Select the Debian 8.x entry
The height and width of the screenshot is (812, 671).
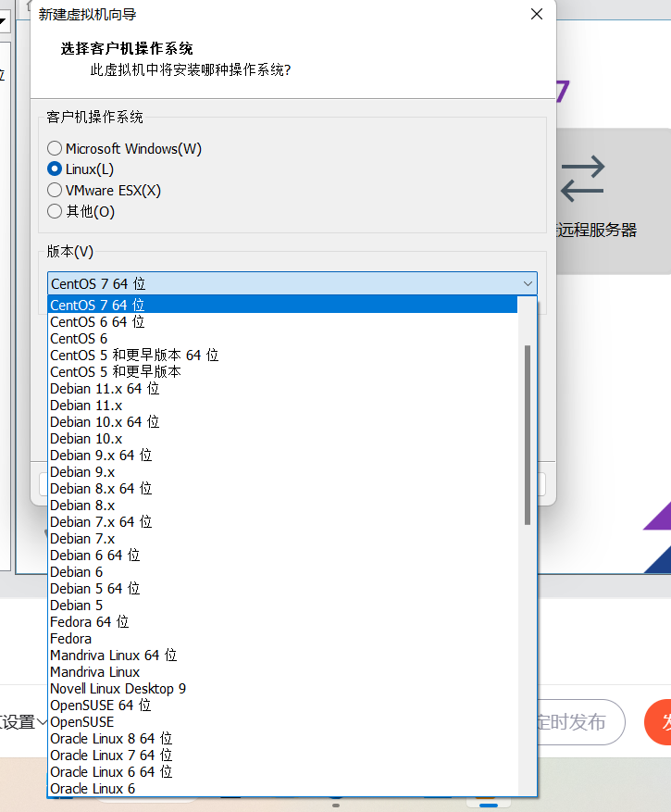point(282,505)
